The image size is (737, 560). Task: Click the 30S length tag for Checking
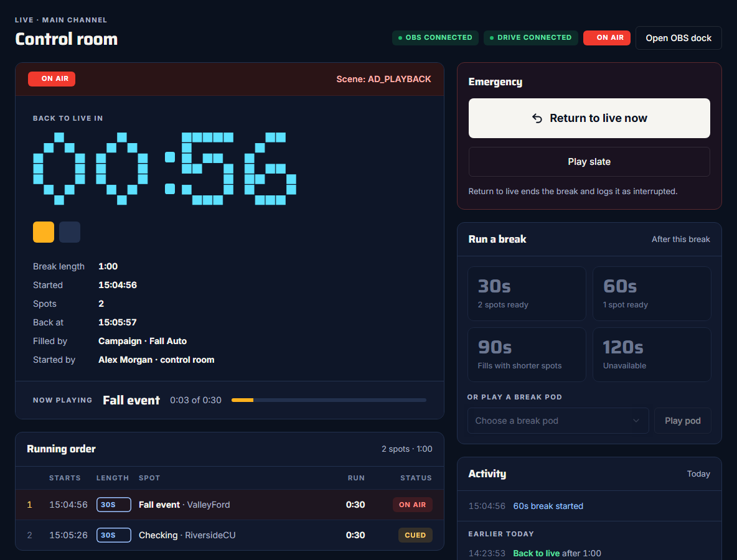pyautogui.click(x=114, y=535)
